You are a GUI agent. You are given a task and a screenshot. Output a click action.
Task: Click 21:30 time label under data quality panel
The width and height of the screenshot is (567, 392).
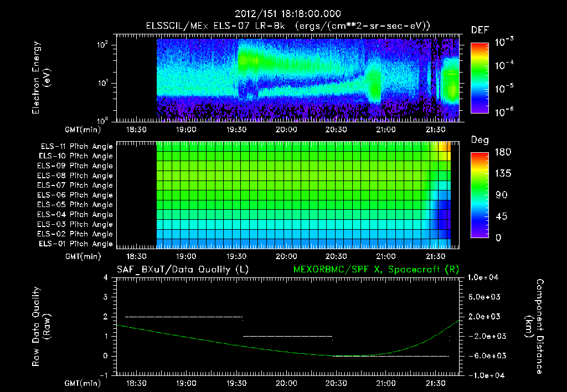point(435,383)
